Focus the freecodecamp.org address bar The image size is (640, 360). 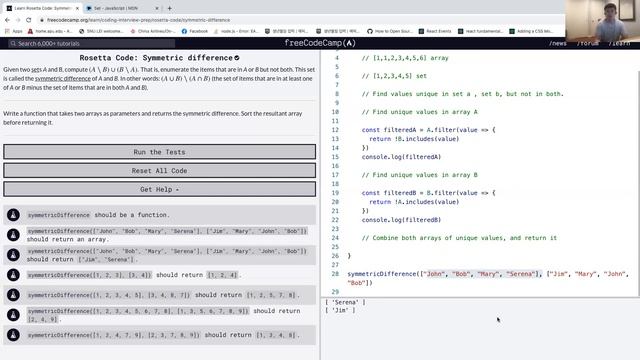(138, 20)
